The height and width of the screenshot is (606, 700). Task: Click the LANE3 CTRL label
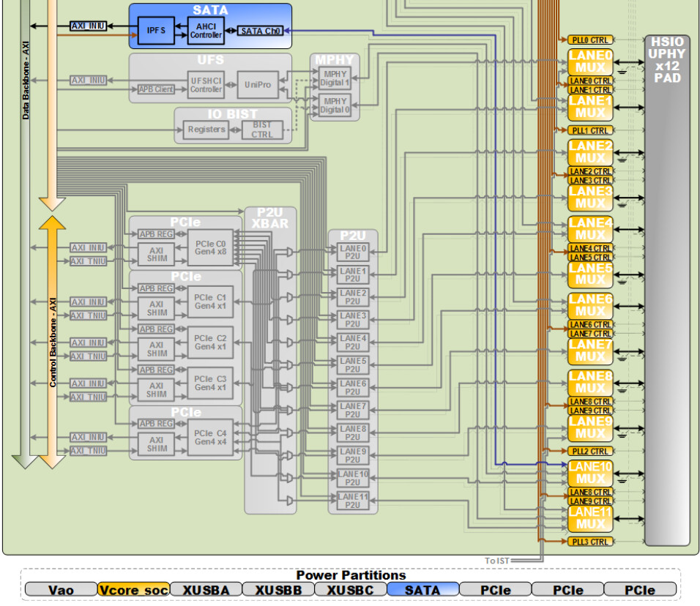pyautogui.click(x=590, y=180)
